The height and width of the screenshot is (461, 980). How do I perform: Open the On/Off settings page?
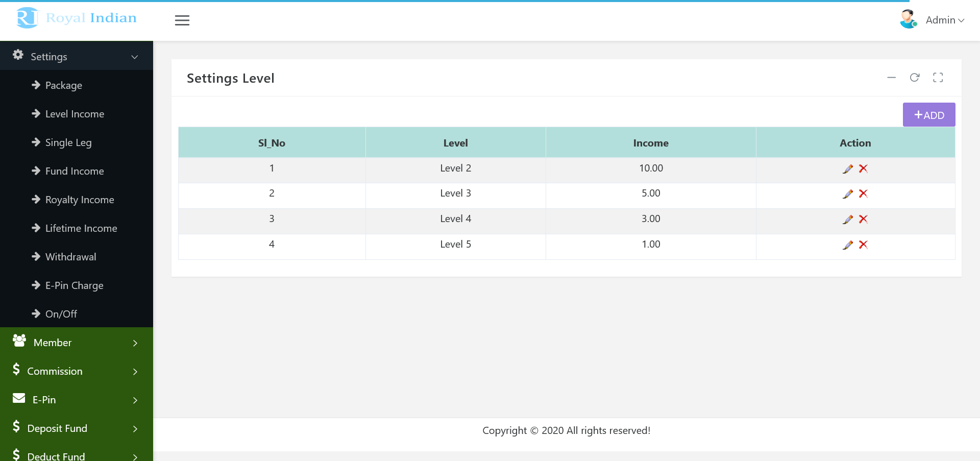(61, 314)
